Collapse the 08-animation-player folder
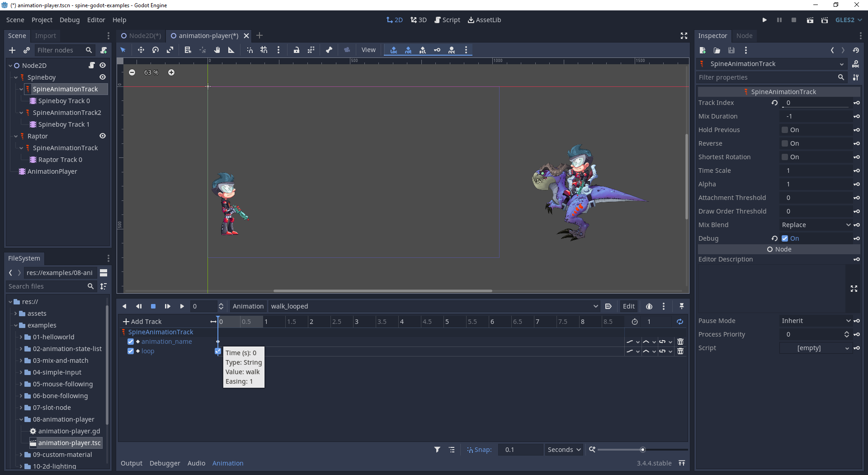The image size is (868, 475). coord(21,419)
